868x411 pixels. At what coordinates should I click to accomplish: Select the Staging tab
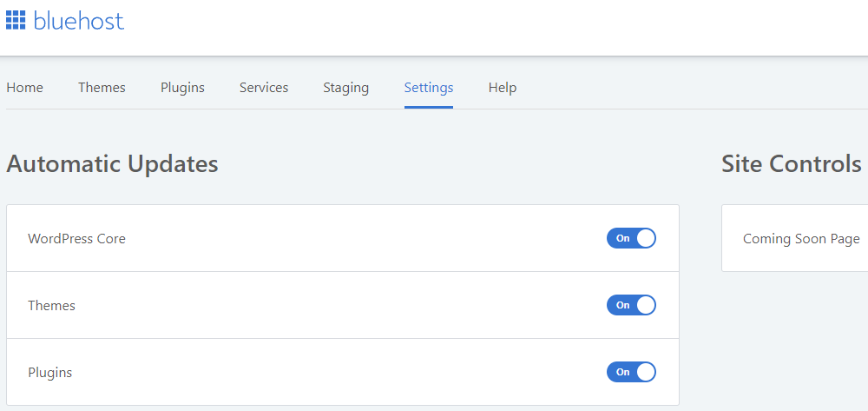pos(346,88)
